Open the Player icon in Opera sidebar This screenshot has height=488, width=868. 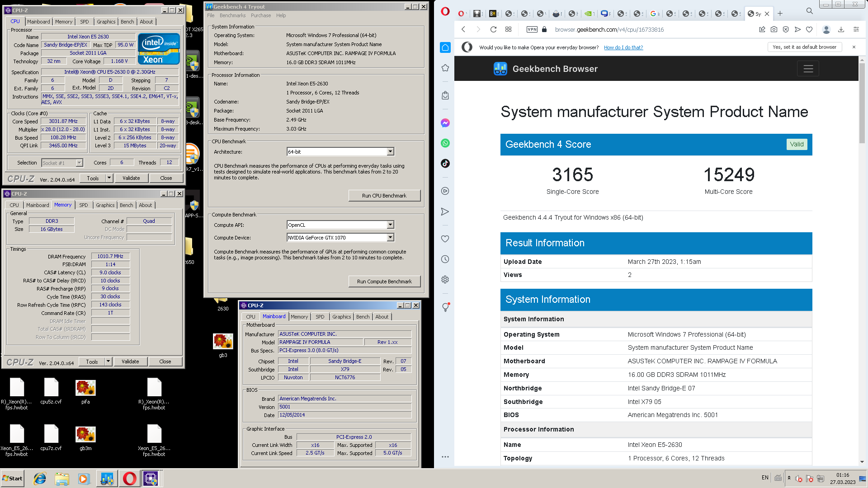pyautogui.click(x=445, y=191)
